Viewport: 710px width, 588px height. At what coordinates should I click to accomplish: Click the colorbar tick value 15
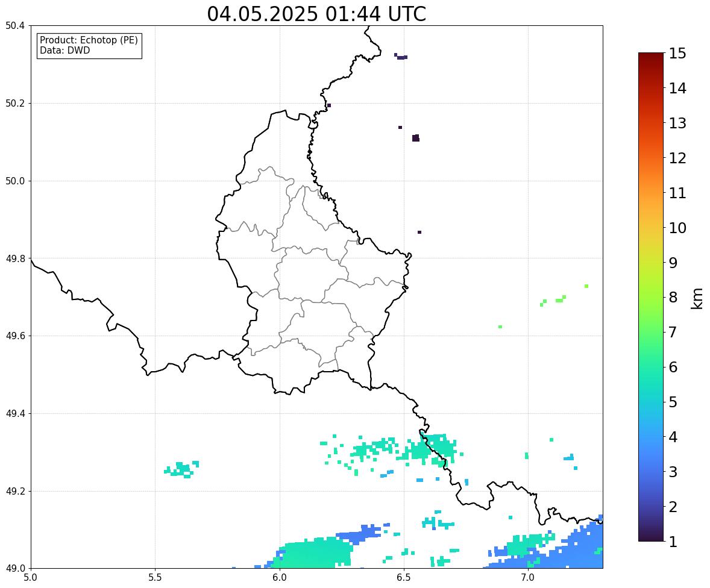point(677,54)
